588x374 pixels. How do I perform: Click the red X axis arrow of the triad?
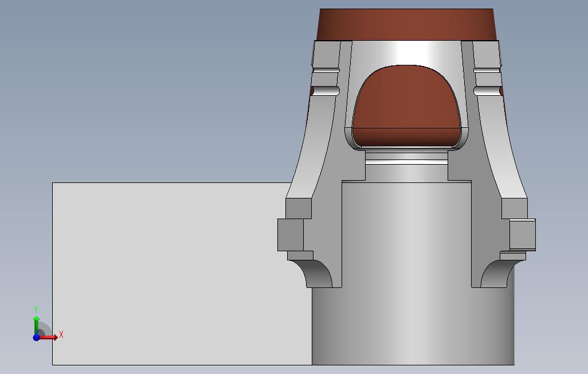[x=48, y=338]
